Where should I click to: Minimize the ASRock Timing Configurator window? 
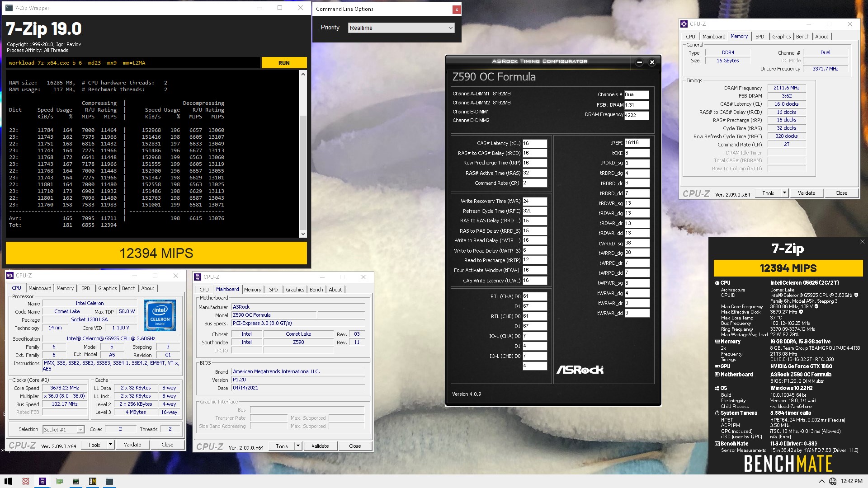pyautogui.click(x=639, y=62)
